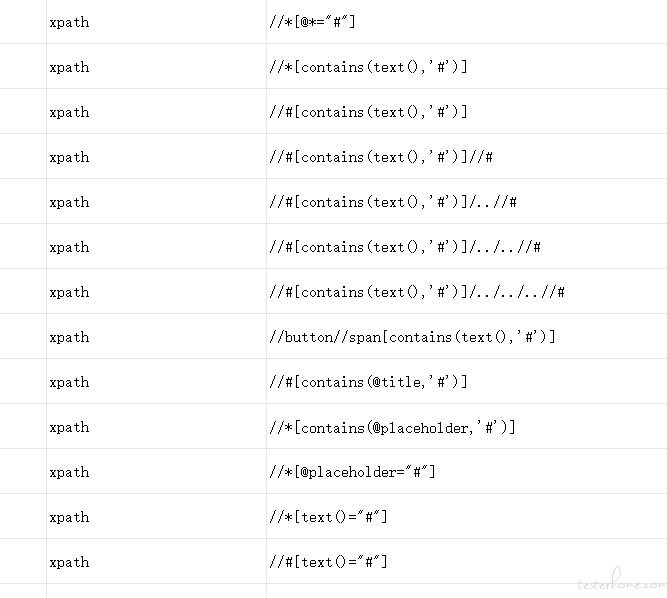Viewport: 667px width, 598px height.
Task: Select the empty cell below the last xpath
Action: (x=157, y=591)
